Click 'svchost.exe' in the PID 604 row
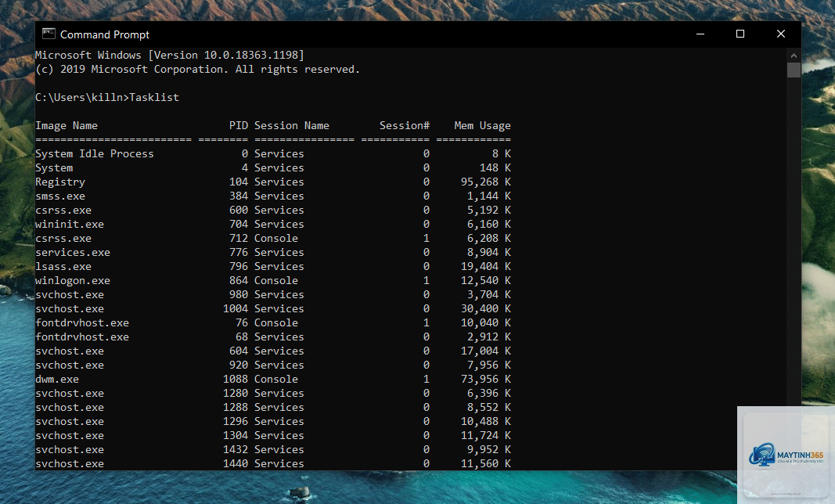 pos(70,351)
